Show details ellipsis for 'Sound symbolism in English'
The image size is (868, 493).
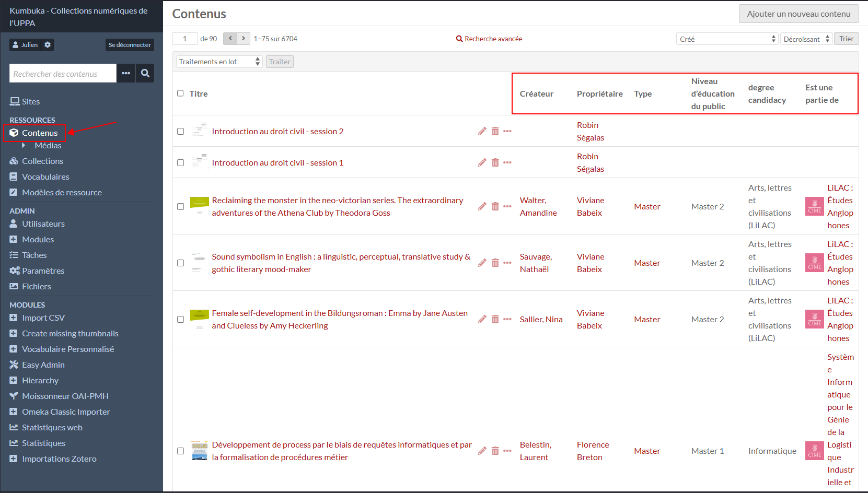click(507, 263)
